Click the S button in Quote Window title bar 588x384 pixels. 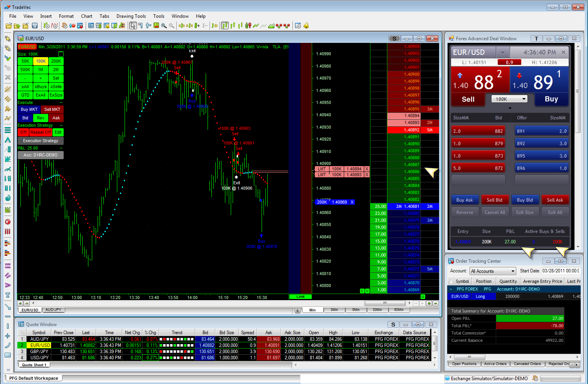393,325
